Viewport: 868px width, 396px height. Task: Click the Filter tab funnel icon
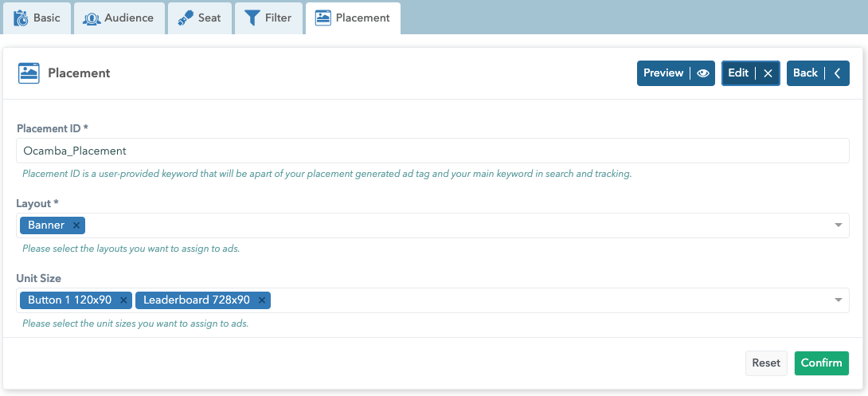click(x=252, y=18)
